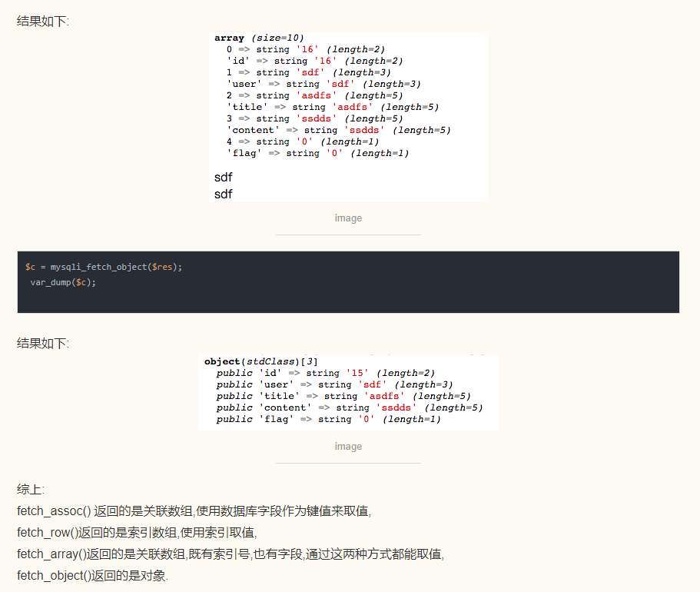The width and height of the screenshot is (700, 592).
Task: Click the second '结果如下:' above object output
Action: [43, 343]
